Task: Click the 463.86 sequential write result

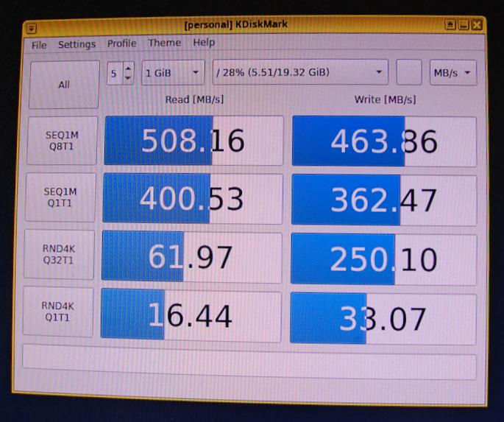Action: coord(384,141)
